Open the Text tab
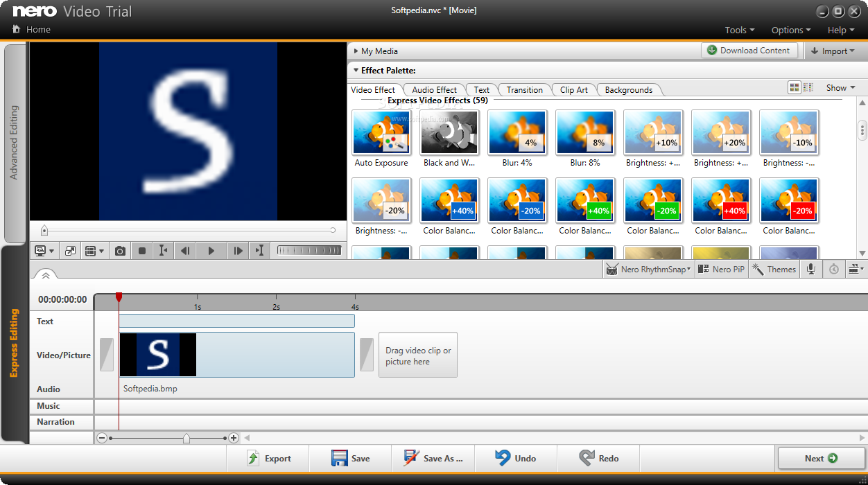The height and width of the screenshot is (485, 868). (482, 89)
